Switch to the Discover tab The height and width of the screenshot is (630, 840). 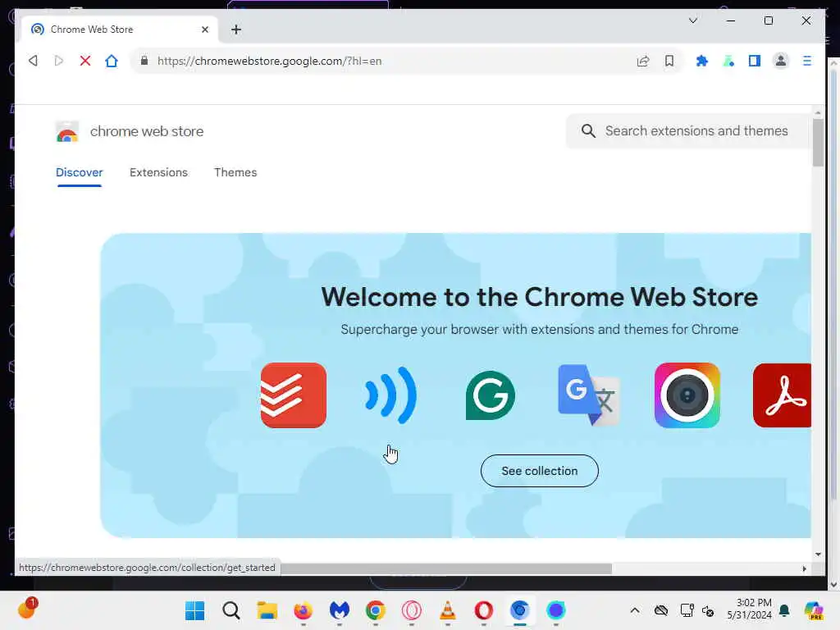[x=80, y=172]
